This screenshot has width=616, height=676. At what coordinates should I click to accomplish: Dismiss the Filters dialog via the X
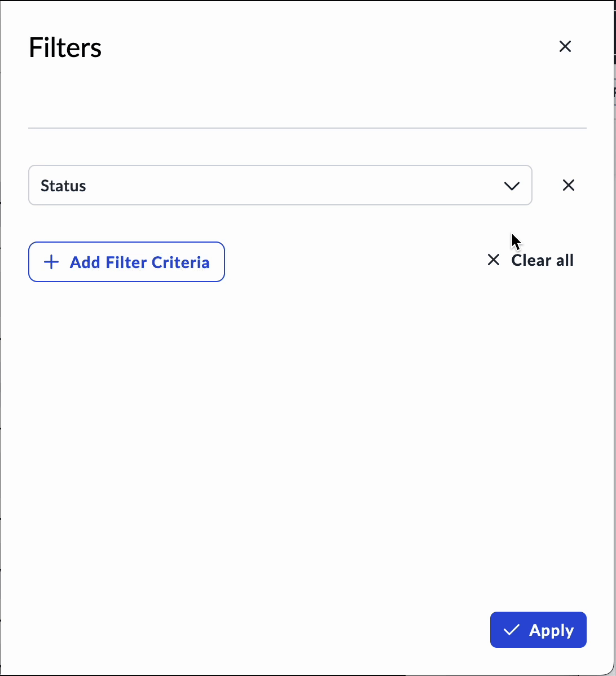tap(565, 46)
